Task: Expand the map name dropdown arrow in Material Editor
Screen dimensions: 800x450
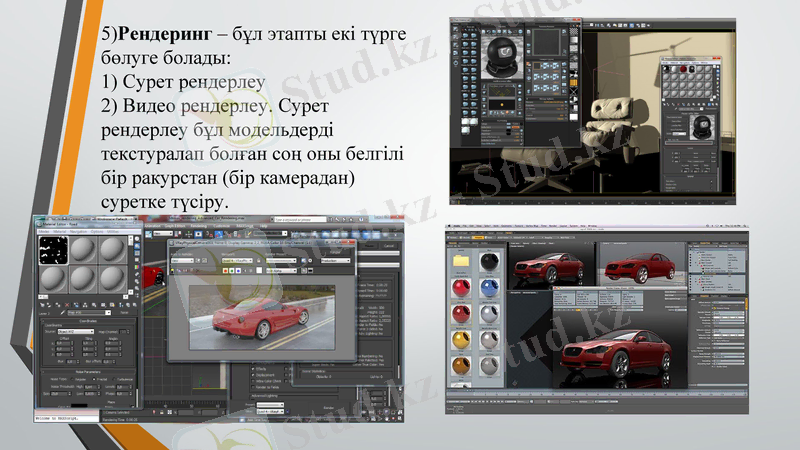Action: [x=108, y=312]
